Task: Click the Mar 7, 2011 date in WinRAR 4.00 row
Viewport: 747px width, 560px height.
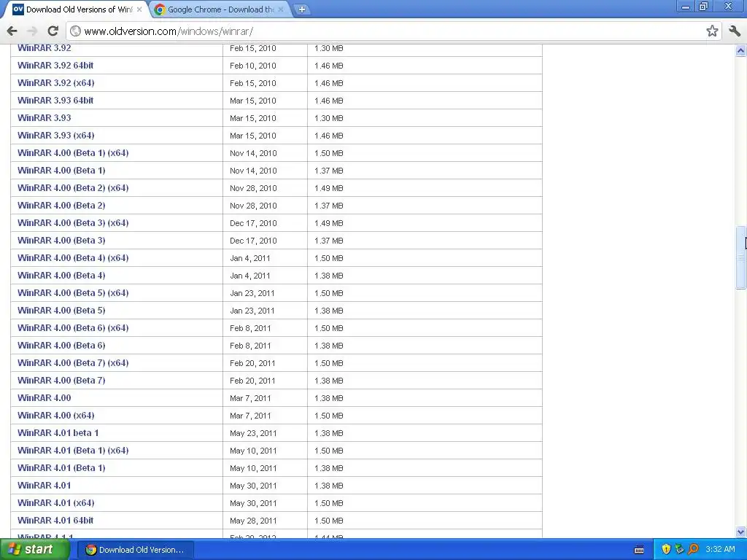Action: (250, 398)
